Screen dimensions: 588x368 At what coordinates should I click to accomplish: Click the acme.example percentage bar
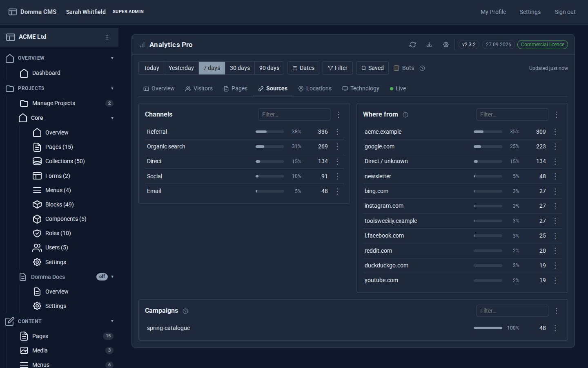(488, 132)
